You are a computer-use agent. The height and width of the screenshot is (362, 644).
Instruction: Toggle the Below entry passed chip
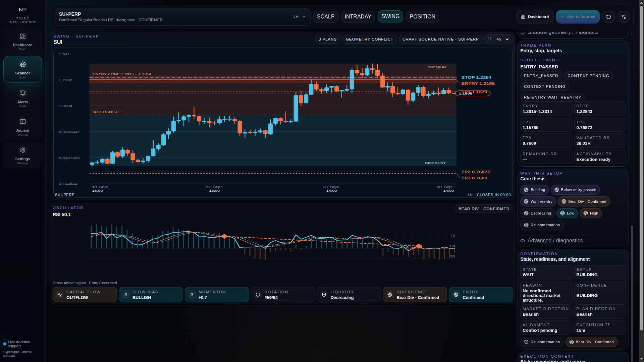pos(575,190)
